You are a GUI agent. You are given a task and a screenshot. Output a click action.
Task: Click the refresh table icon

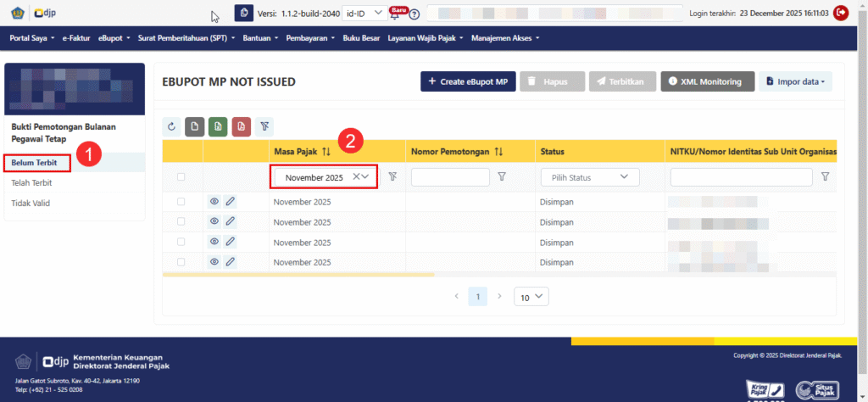click(x=172, y=126)
